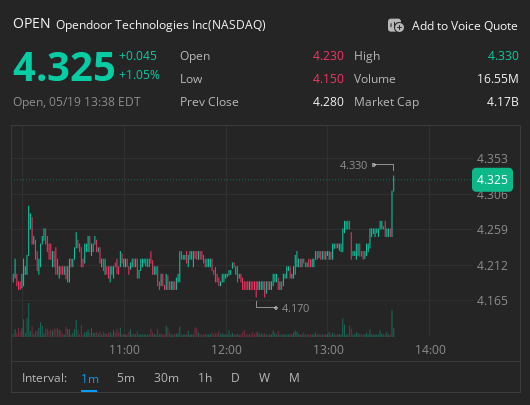The image size is (530, 405).
Task: Click the +0.045 price change
Action: [x=138, y=56]
